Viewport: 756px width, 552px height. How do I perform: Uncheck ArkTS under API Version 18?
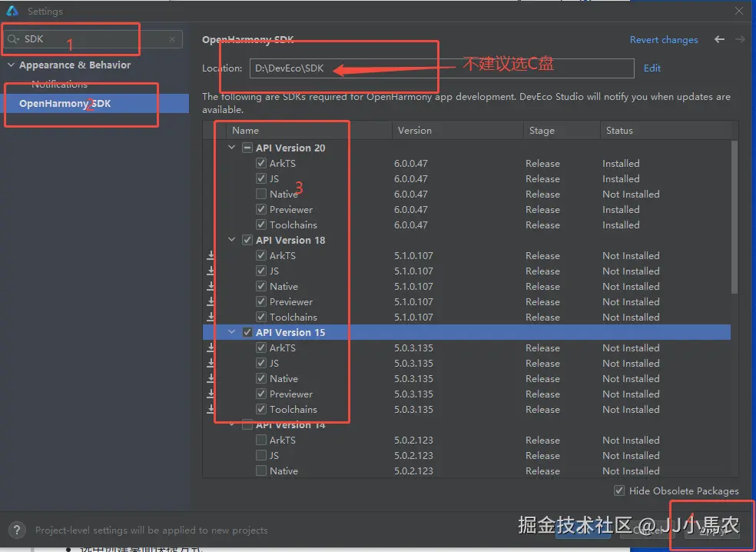tap(261, 255)
